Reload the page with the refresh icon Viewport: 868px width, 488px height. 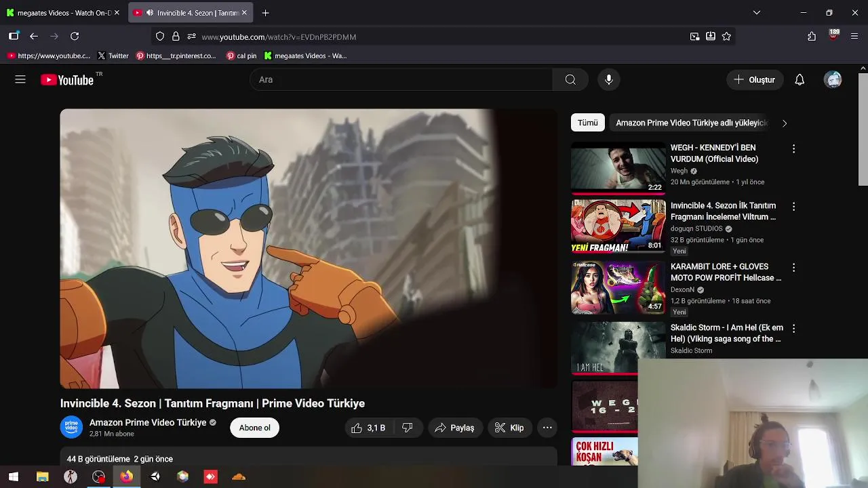pos(75,37)
